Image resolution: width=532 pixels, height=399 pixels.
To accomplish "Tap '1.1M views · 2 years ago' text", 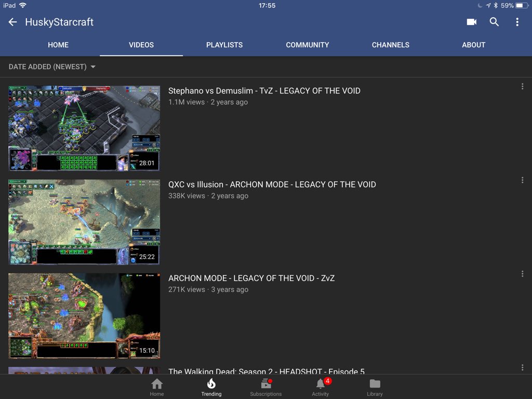I will [x=208, y=102].
